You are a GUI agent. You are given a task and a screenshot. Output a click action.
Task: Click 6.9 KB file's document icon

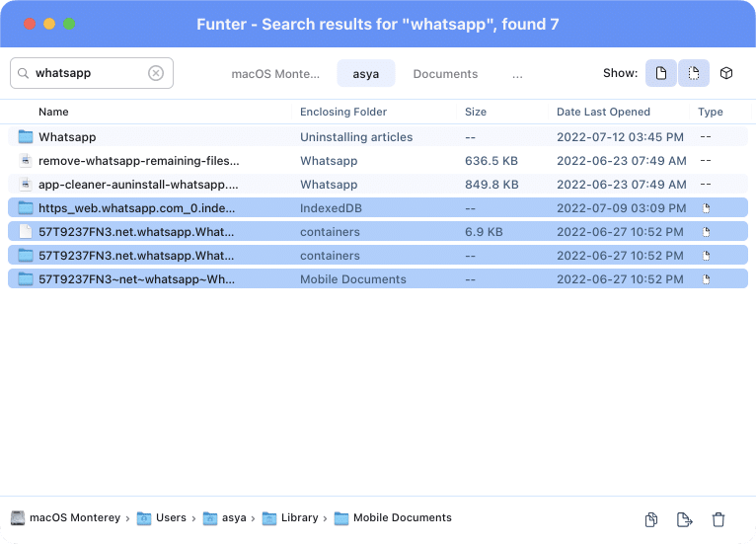coord(26,232)
